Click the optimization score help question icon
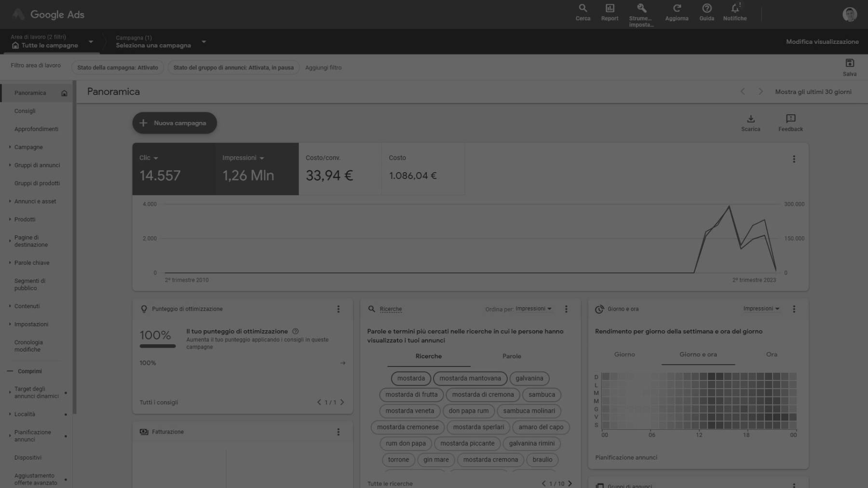 pos(296,331)
